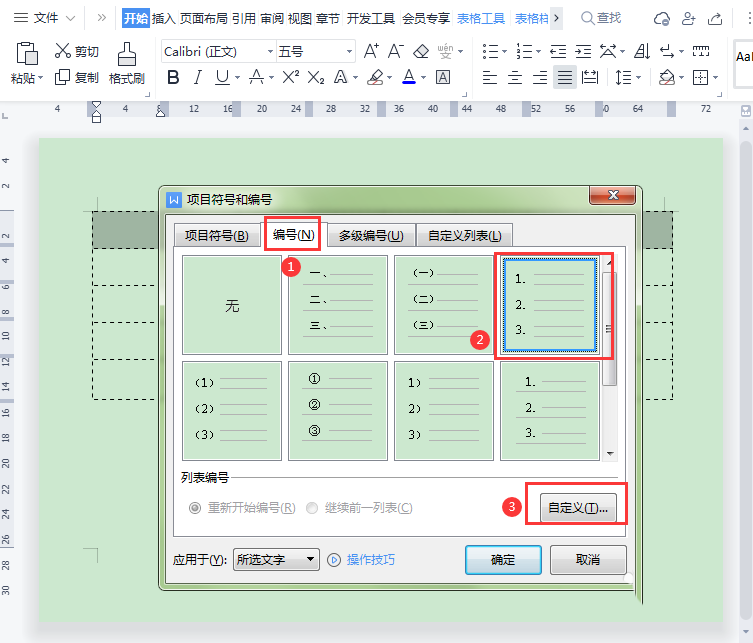Choose the 无 (none) numbering style
Image resolution: width=753 pixels, height=643 pixels.
coord(232,306)
